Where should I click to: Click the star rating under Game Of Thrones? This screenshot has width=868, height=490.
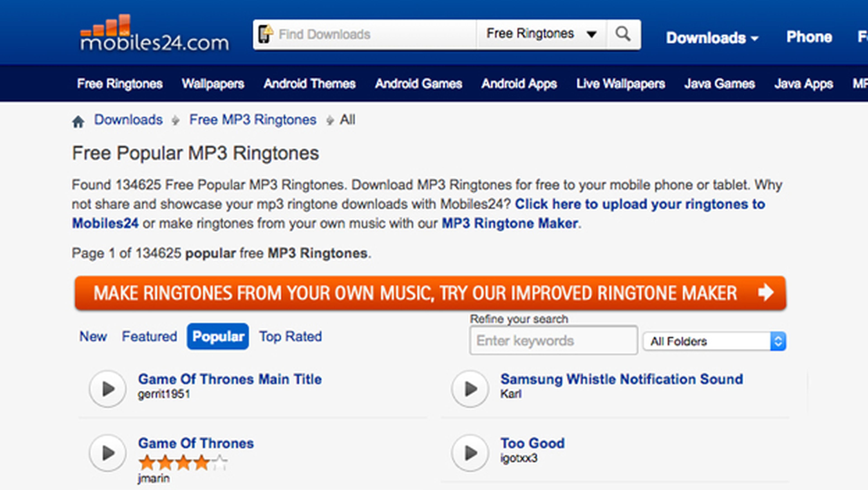point(183,463)
